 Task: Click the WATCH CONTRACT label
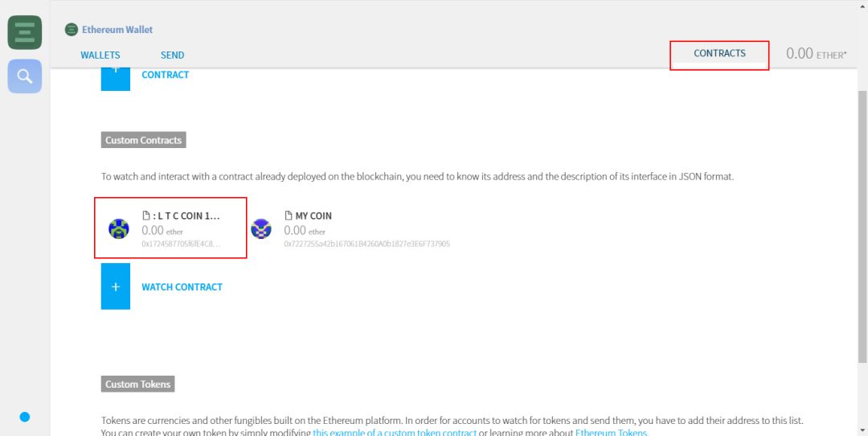(x=182, y=287)
